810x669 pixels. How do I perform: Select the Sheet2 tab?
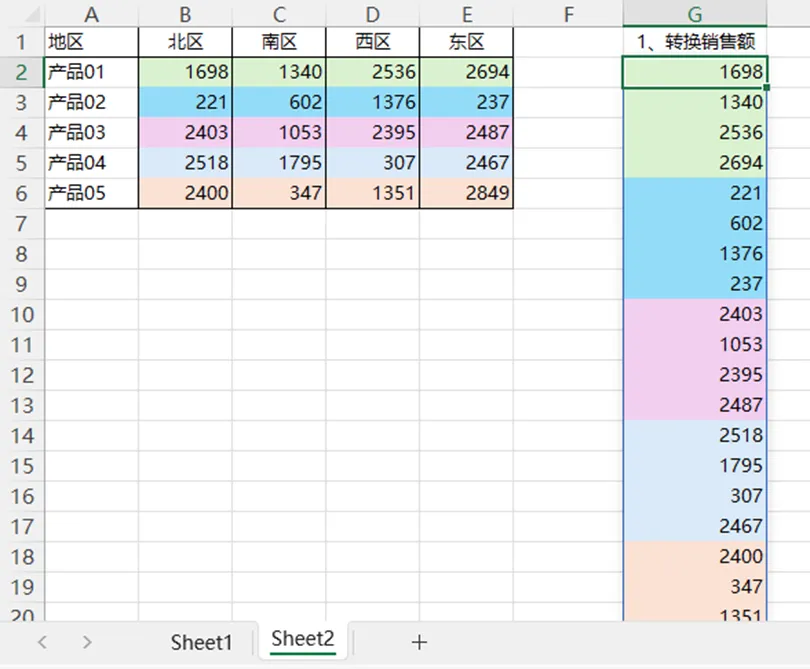tap(303, 639)
